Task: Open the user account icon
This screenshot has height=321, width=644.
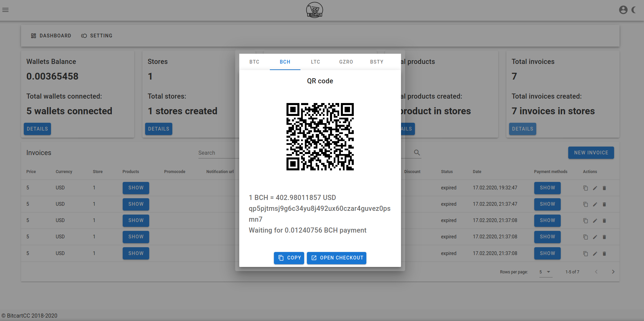Action: click(x=623, y=10)
